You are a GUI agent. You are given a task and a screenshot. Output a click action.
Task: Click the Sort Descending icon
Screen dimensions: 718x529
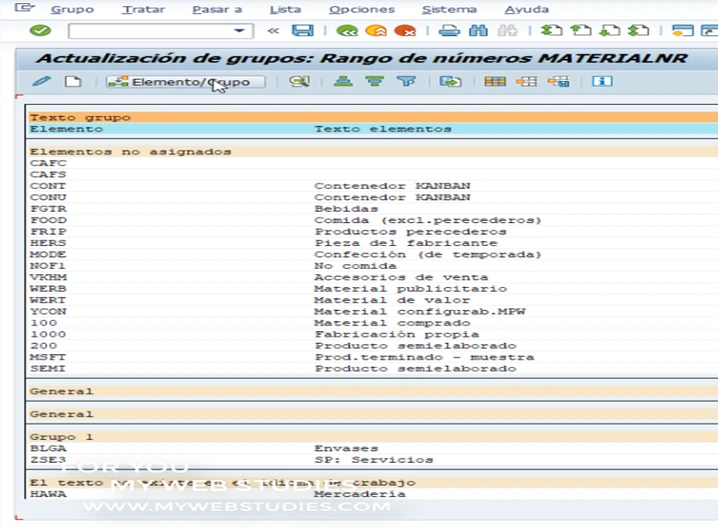[x=375, y=82]
